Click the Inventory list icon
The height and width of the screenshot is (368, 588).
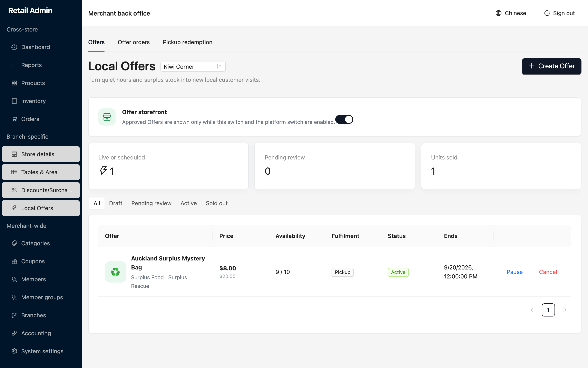click(x=14, y=101)
